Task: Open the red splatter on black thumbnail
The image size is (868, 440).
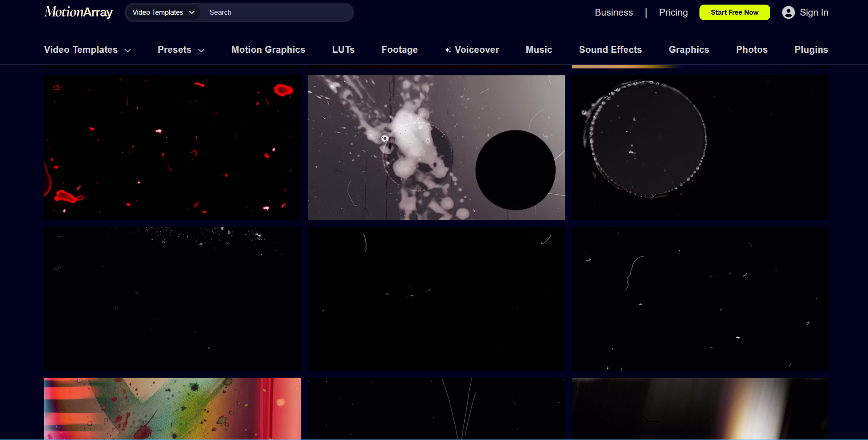Action: tap(172, 147)
